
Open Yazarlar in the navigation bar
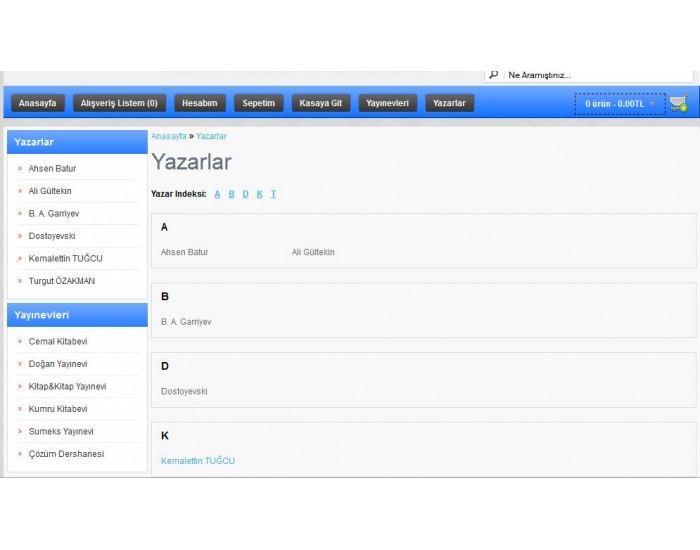[449, 103]
